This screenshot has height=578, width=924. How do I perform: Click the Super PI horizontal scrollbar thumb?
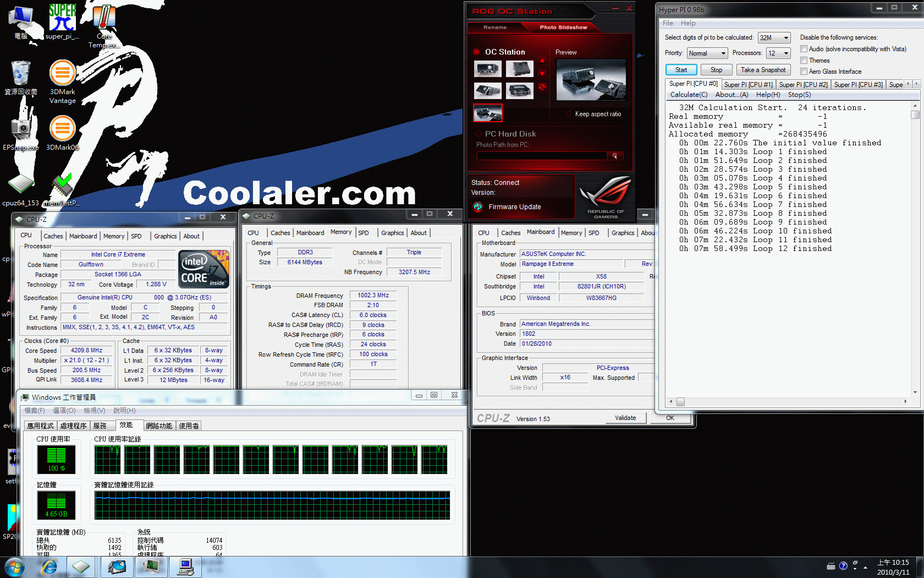pos(680,402)
